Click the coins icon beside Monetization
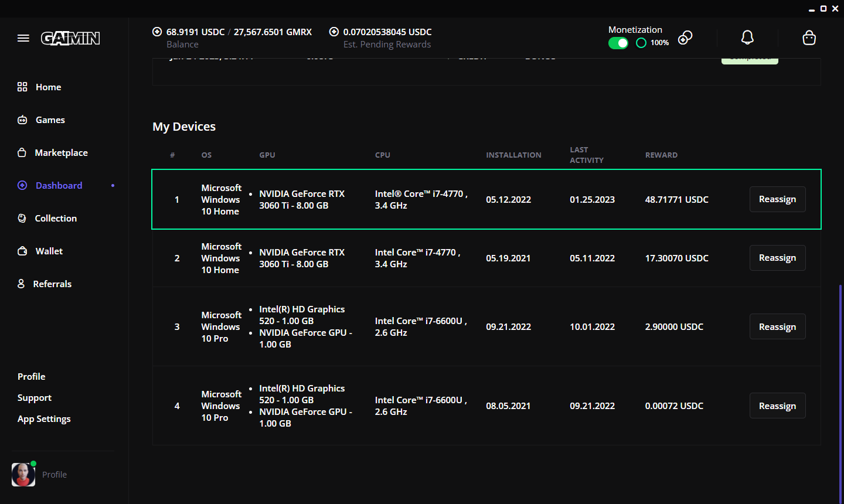 685,38
